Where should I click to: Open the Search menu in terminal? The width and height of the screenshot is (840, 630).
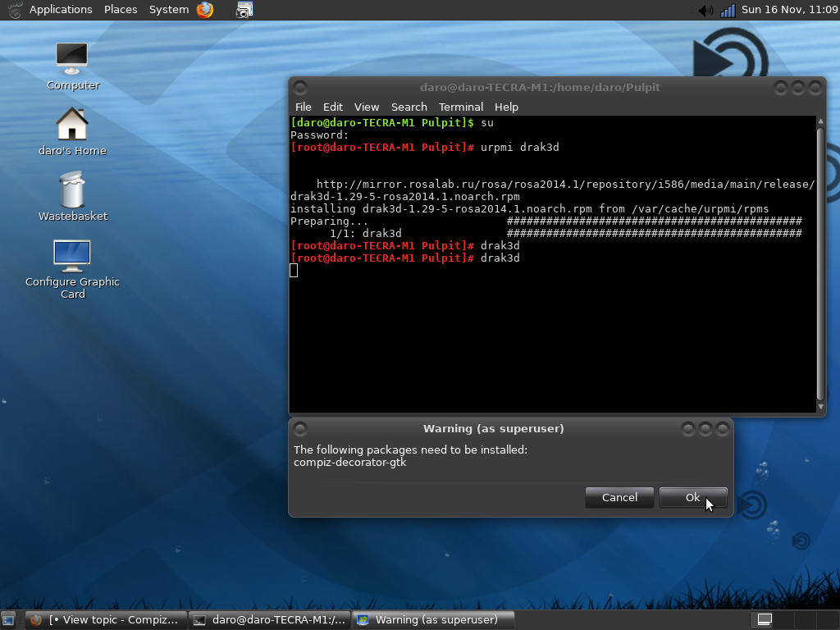tap(409, 107)
